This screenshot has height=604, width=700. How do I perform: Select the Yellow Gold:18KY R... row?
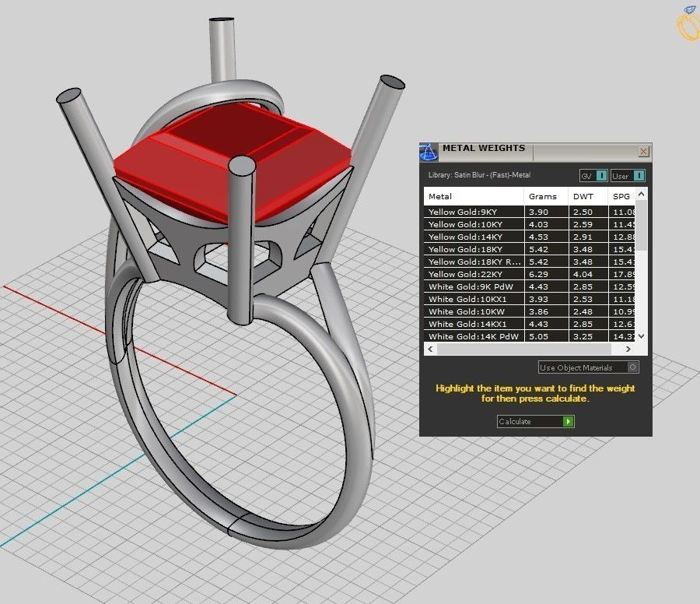(529, 262)
